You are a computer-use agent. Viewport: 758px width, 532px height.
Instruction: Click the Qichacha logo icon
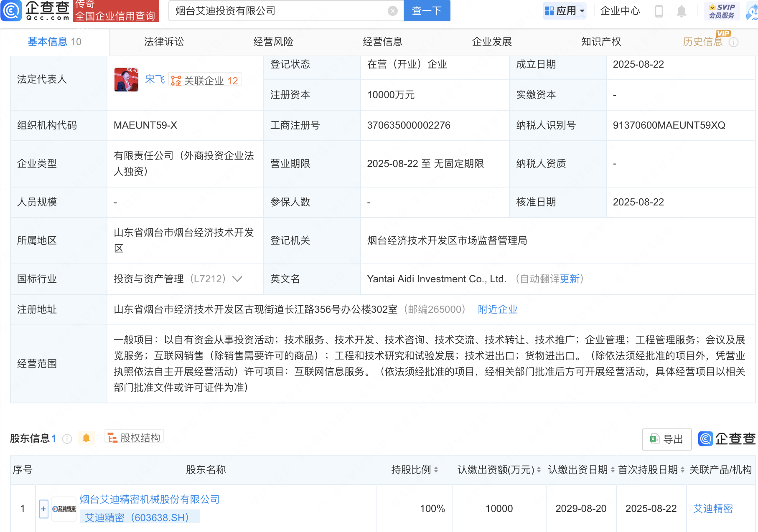pos(11,10)
